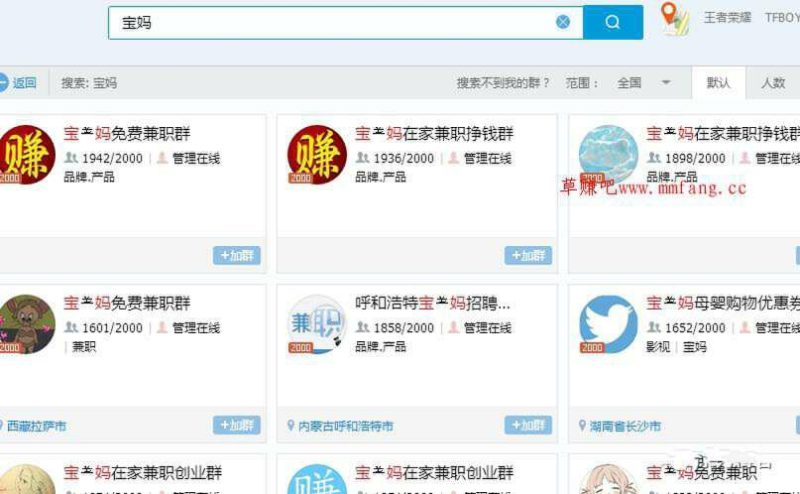800x494 pixels.
Task: Click the member count 1652/2000
Action: coord(695,328)
